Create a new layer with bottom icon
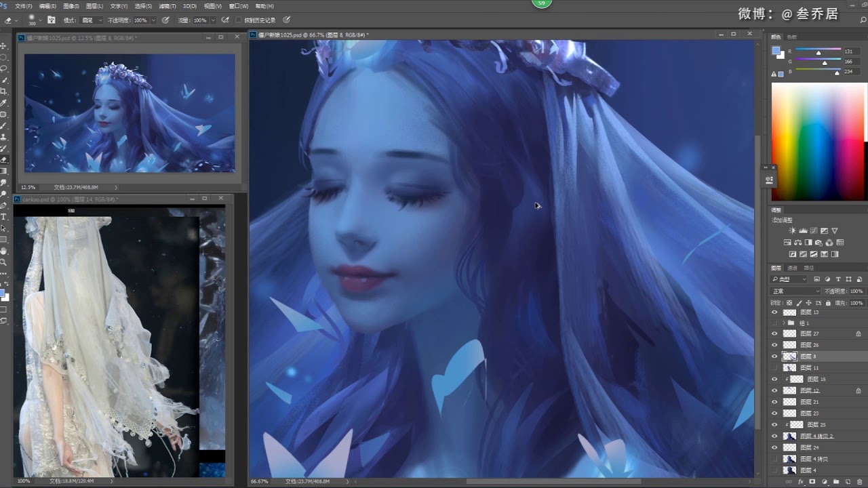Screen dimensions: 868x488 848,482
